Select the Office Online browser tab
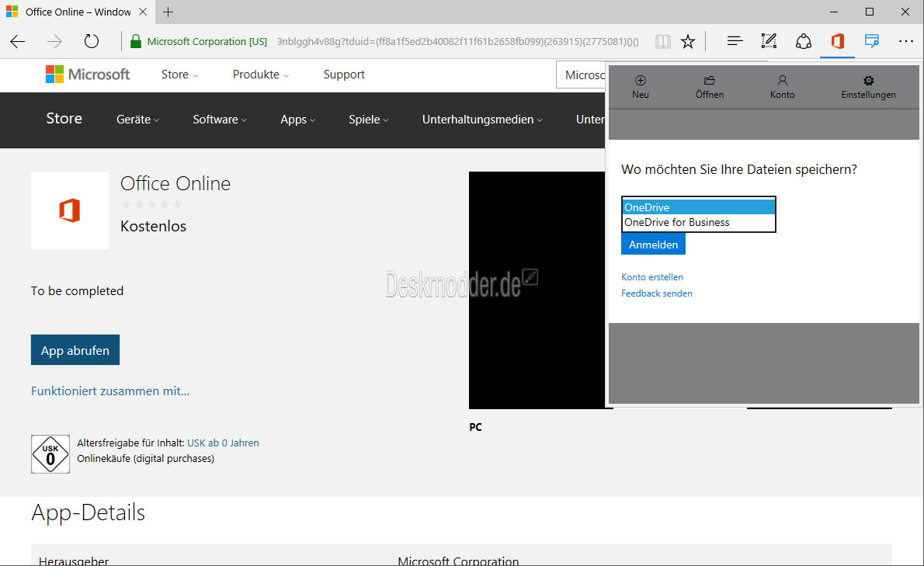The image size is (924, 566). click(78, 12)
